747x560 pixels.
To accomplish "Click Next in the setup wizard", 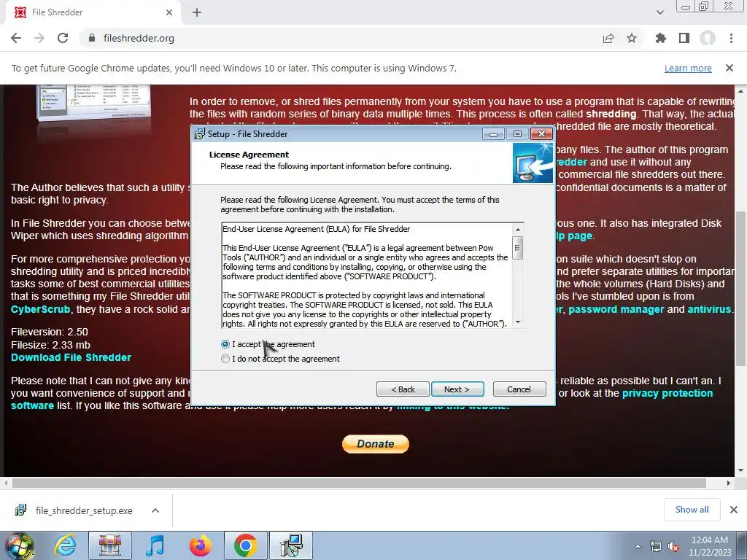I will point(457,389).
